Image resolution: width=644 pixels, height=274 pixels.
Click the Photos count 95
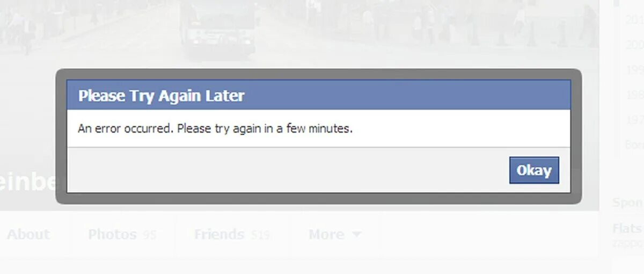150,235
